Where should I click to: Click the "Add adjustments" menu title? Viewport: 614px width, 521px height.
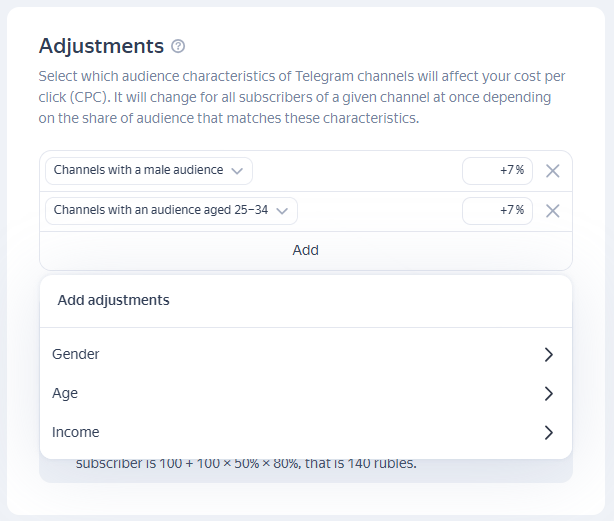click(x=113, y=300)
